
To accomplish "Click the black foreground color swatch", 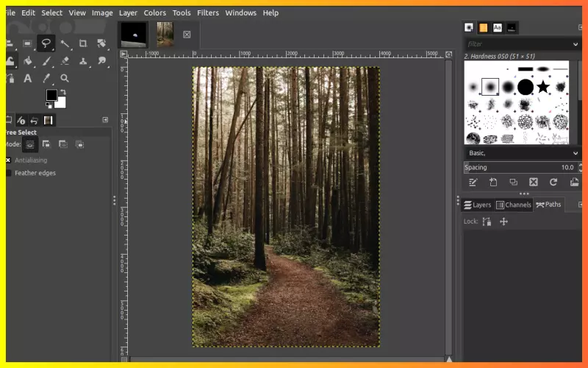I will point(51,95).
